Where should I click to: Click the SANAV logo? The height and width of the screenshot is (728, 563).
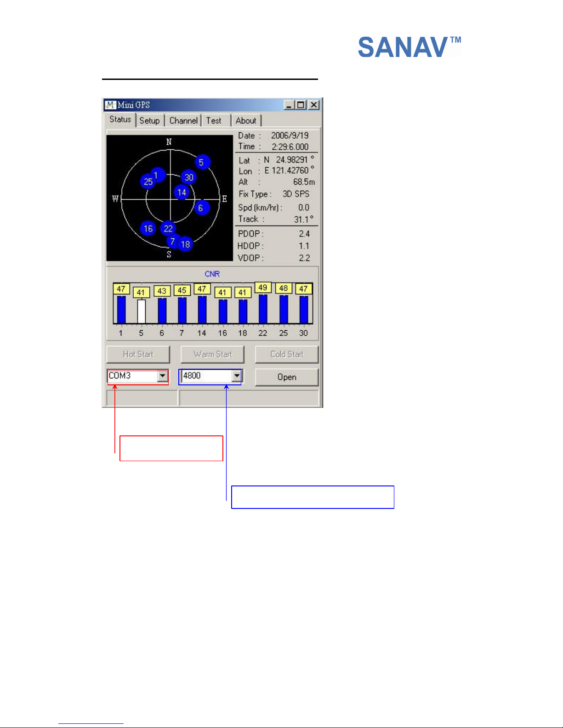pos(409,46)
